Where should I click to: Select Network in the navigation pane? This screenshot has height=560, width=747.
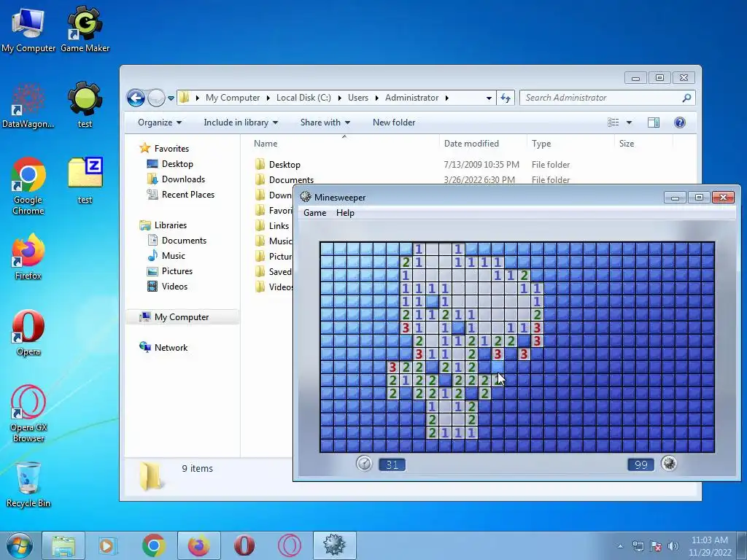[x=163, y=348]
